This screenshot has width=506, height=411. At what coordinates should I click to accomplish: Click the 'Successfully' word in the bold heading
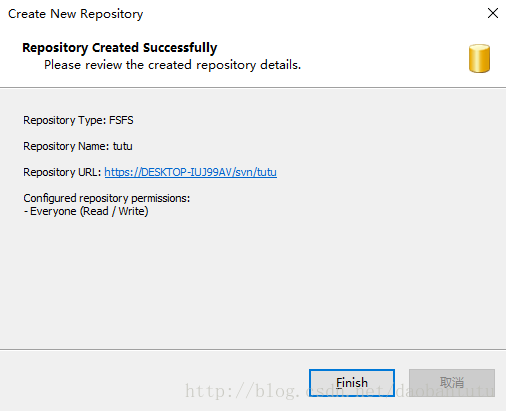tap(180, 48)
